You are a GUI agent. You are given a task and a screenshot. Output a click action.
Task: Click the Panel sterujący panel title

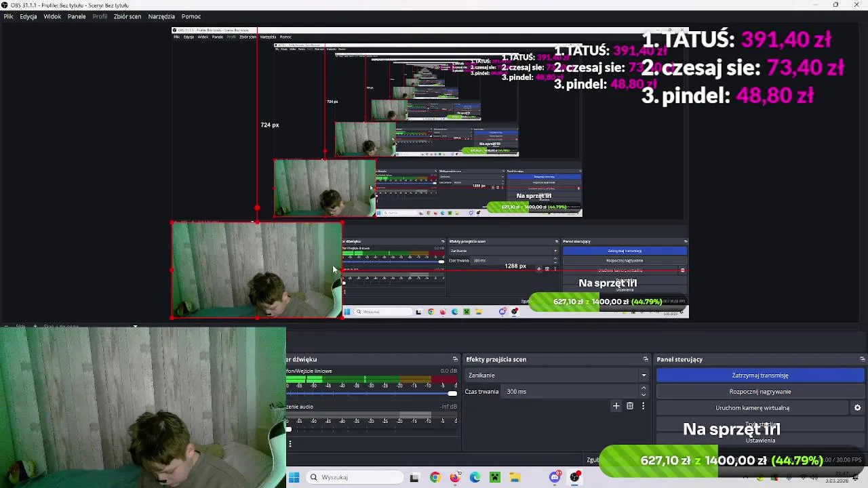679,359
